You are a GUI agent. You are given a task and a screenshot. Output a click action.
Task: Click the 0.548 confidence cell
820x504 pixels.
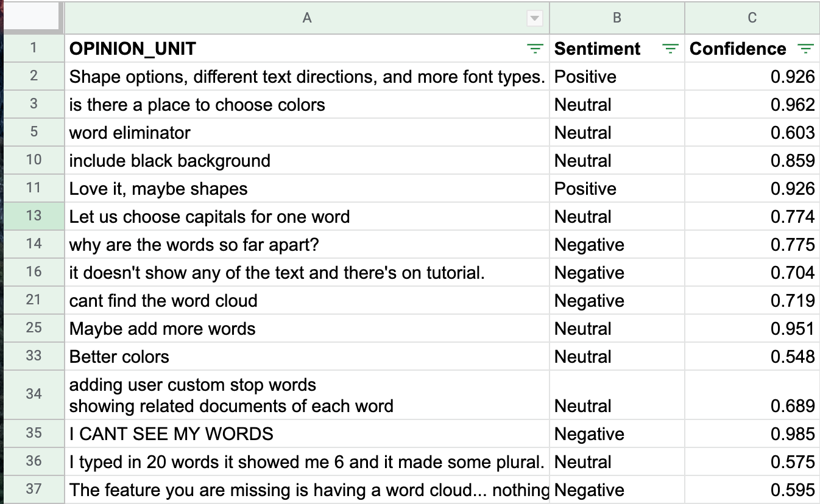[752, 357]
